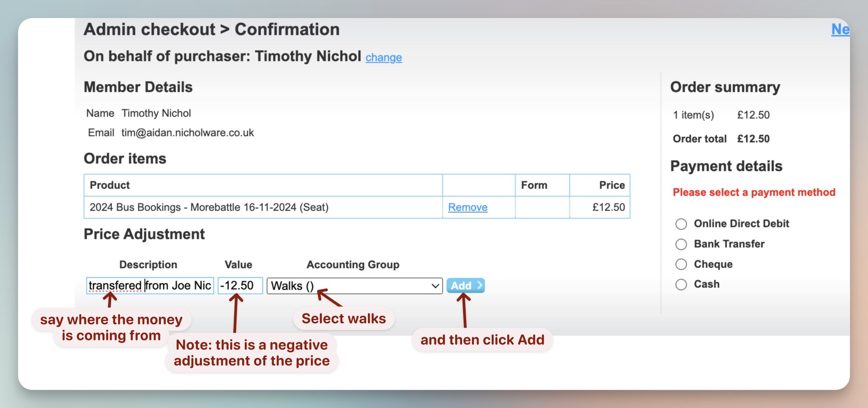Image resolution: width=868 pixels, height=408 pixels.
Task: Remove the Morebattle bus booking item
Action: click(x=468, y=207)
